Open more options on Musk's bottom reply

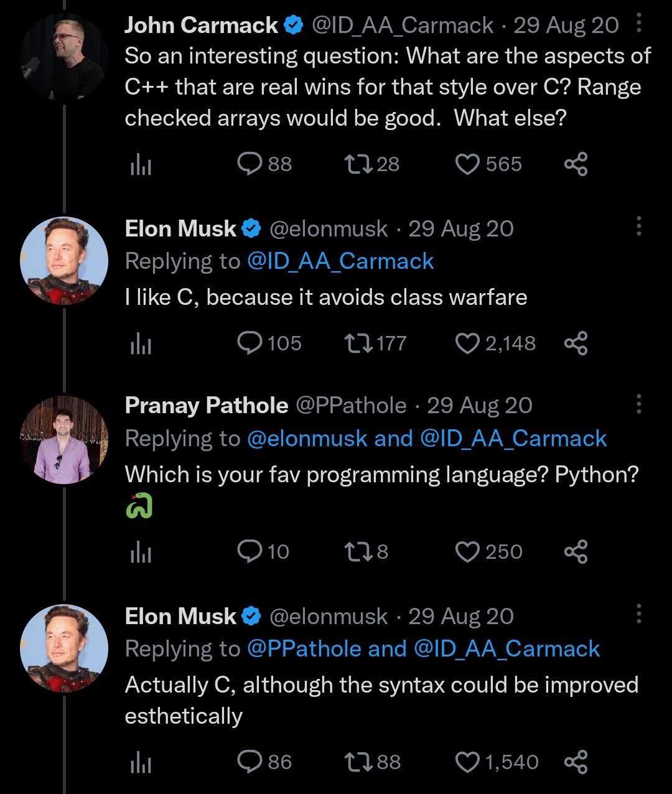(x=638, y=616)
